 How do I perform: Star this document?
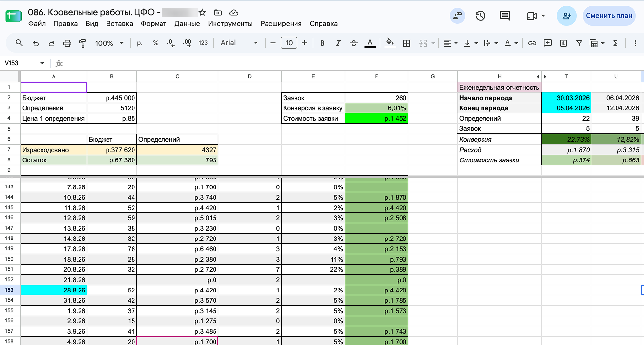click(x=203, y=12)
